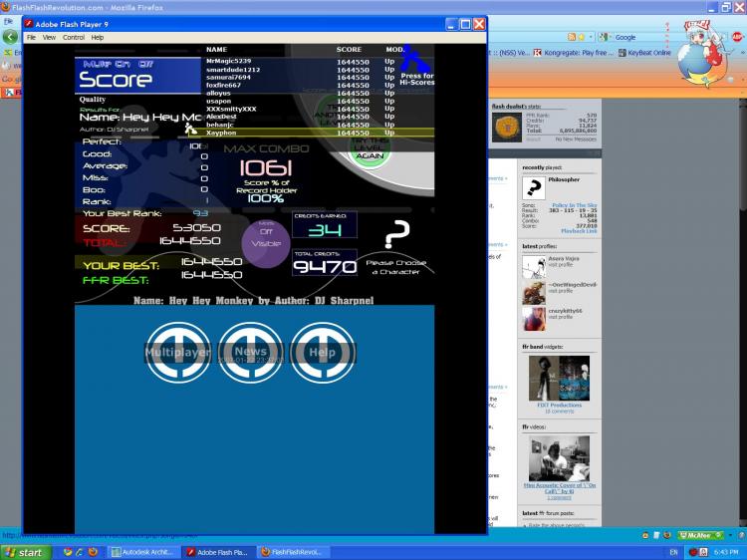This screenshot has width=747, height=560.
Task: Click the Press for Hi-Scores label
Action: (x=417, y=79)
